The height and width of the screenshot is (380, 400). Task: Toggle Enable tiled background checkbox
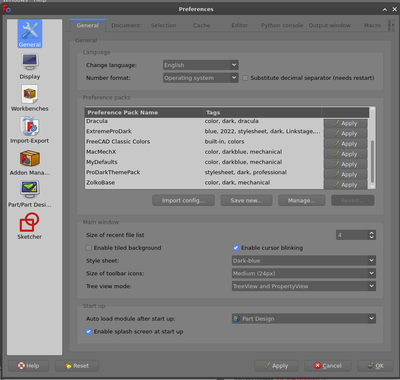click(89, 248)
